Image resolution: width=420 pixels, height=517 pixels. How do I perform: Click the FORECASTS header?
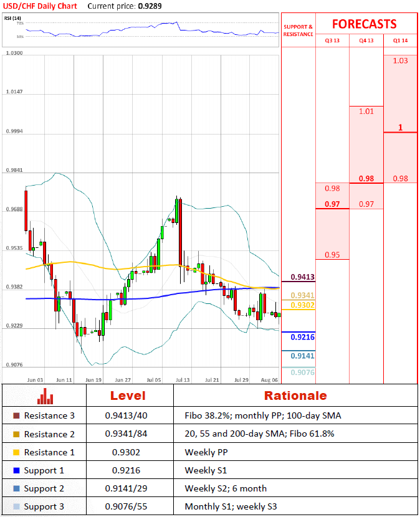(365, 24)
